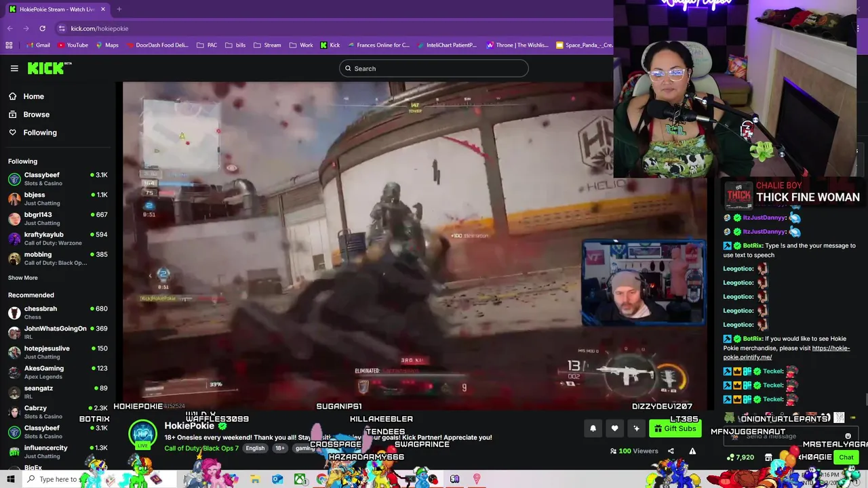
Task: Click the notification bell for HokiePokie
Action: [593, 428]
